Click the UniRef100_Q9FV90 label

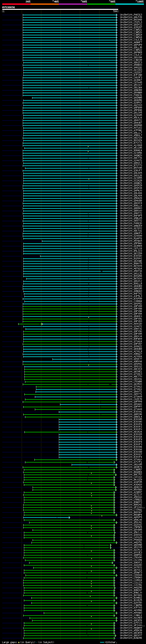click(x=131, y=331)
